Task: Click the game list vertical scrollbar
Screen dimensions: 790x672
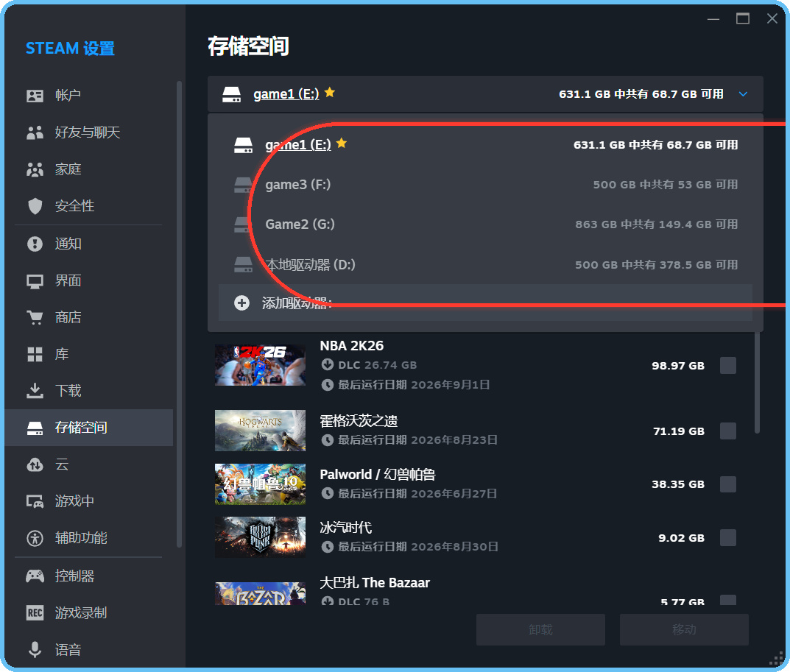Action: tap(757, 383)
